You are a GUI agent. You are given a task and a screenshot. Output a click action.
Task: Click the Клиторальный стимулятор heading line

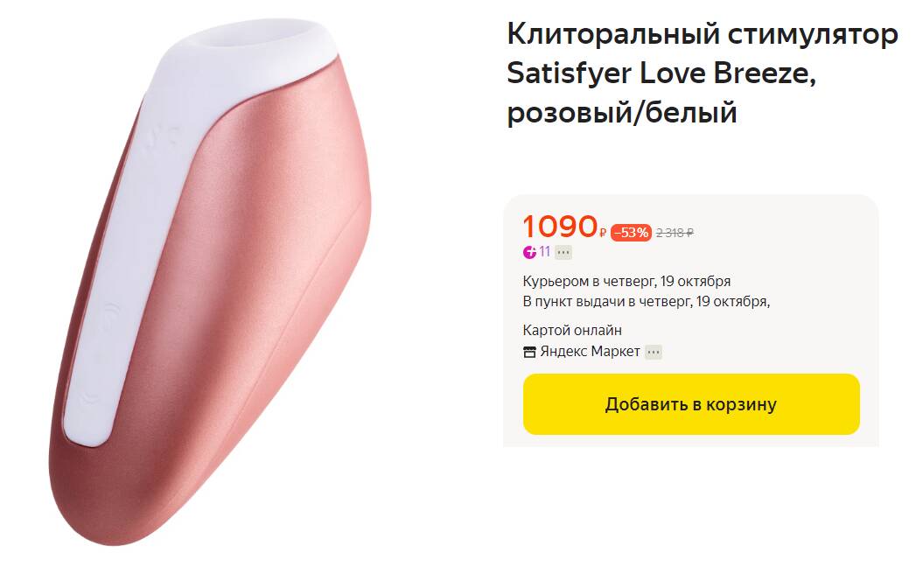point(703,34)
